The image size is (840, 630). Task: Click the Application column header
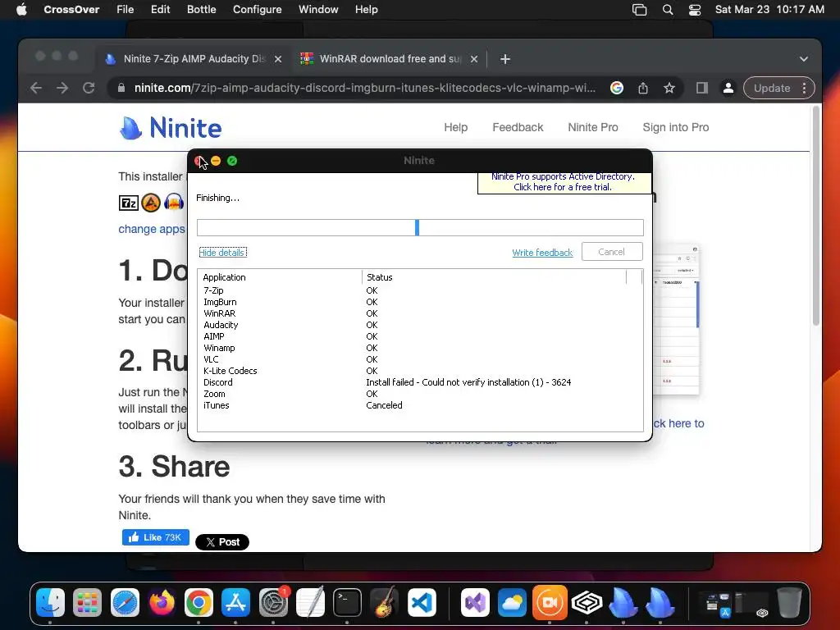point(281,277)
